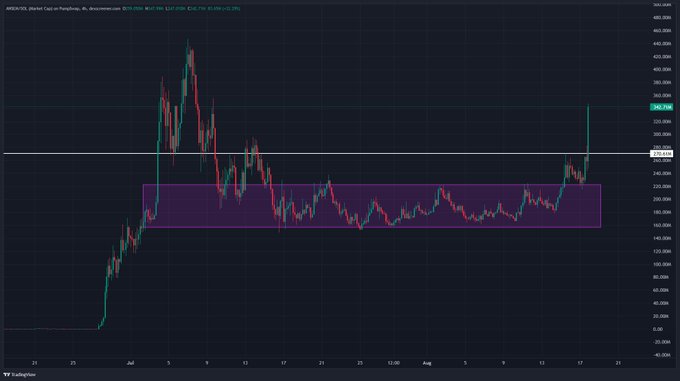Open the ARSDK/SOL symbol title legend
This screenshot has height=381, width=680.
[63, 8]
